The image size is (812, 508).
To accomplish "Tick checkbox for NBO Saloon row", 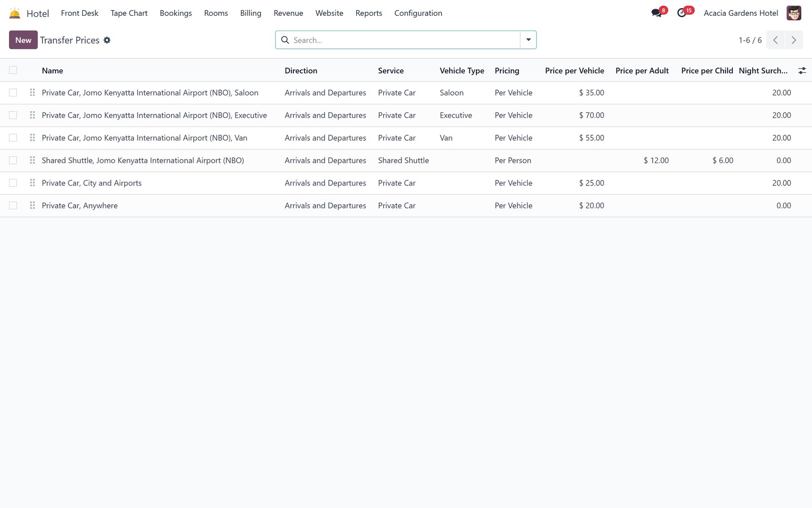I will [x=13, y=92].
